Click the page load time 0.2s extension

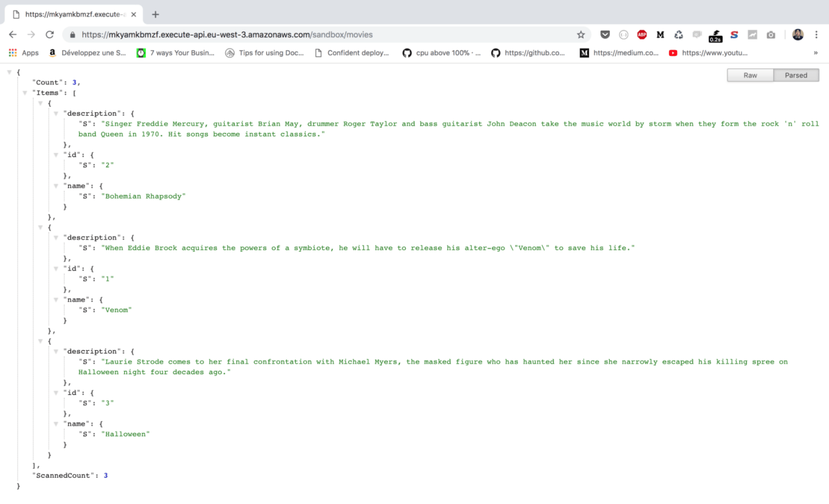(715, 35)
